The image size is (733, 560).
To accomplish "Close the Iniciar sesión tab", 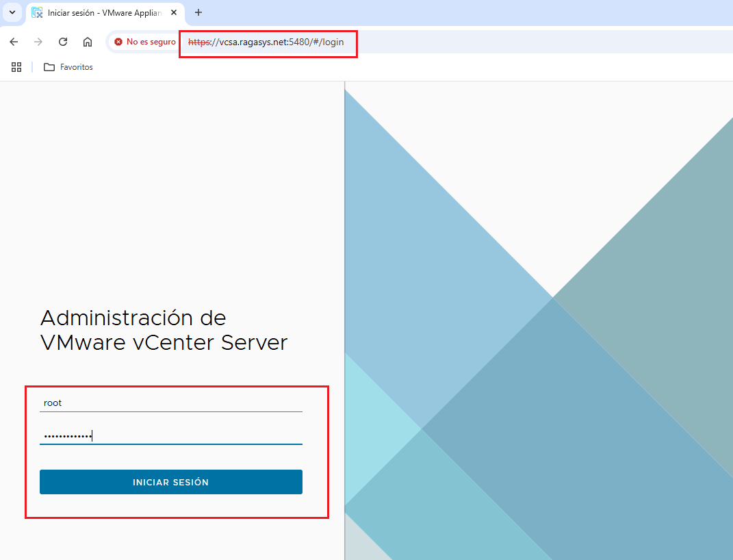I will coord(174,12).
